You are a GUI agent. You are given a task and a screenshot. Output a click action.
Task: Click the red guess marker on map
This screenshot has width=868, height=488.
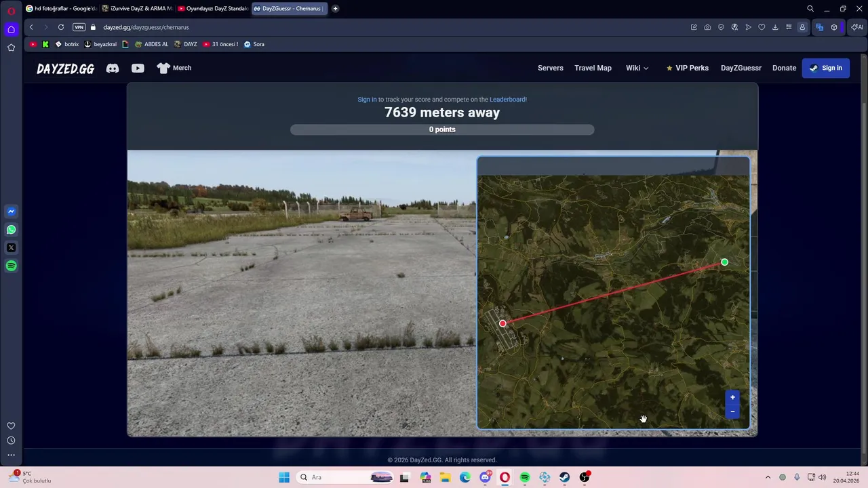click(502, 324)
